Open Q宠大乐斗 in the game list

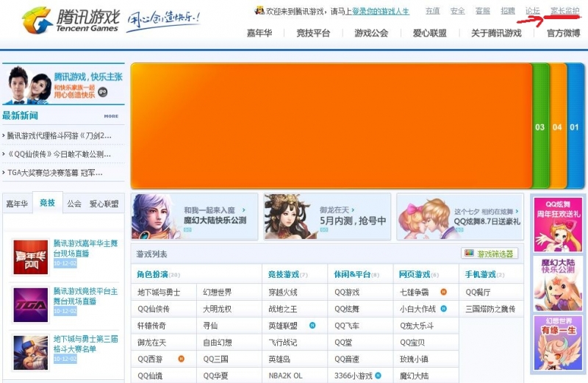(x=417, y=326)
